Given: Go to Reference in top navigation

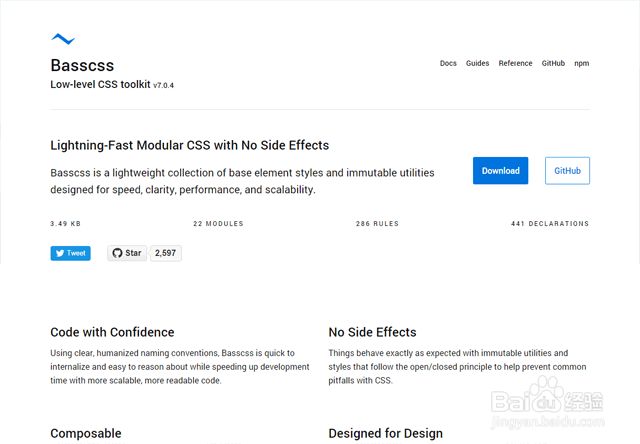Looking at the screenshot, I should click(515, 63).
